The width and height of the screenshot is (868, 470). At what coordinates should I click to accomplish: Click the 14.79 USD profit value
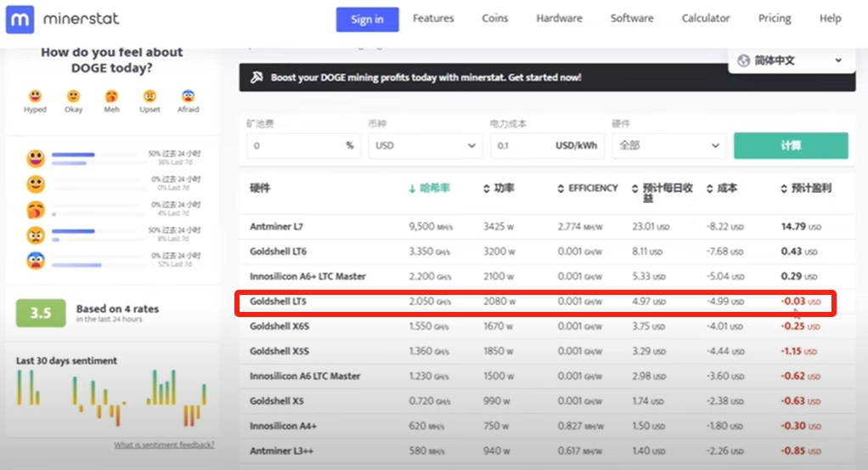[x=801, y=227]
